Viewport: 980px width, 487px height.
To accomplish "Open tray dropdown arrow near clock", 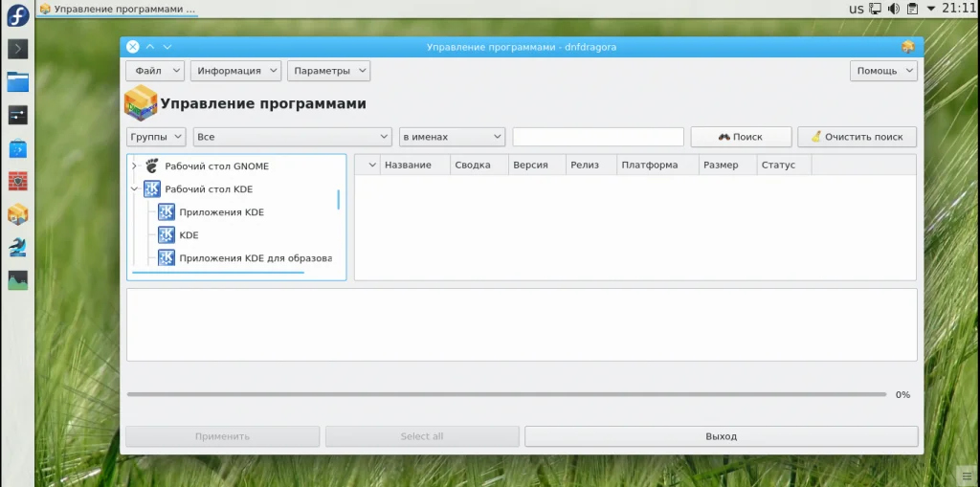I will [x=930, y=9].
